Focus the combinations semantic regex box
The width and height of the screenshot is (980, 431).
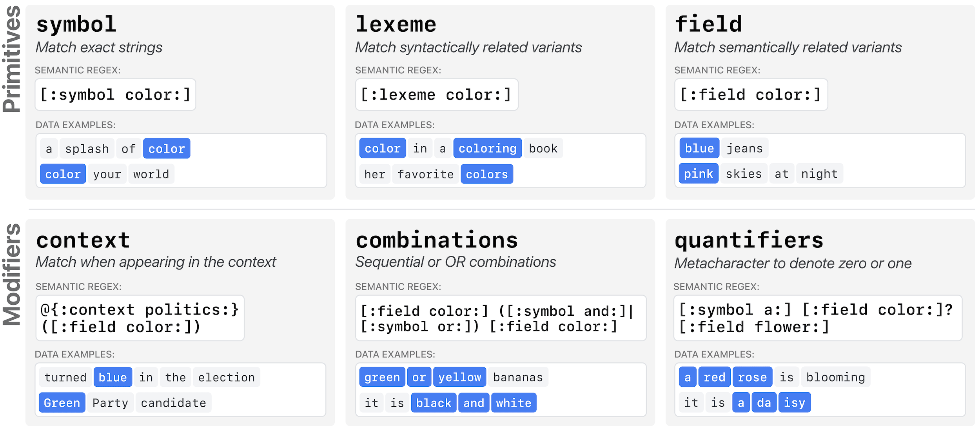tap(500, 318)
